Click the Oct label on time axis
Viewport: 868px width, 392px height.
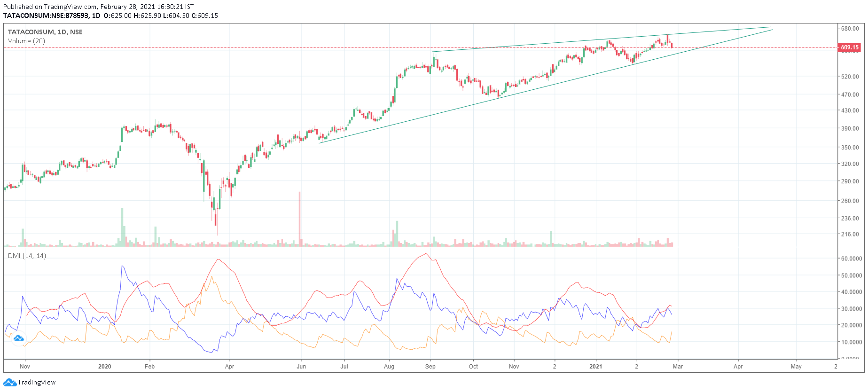[473, 367]
